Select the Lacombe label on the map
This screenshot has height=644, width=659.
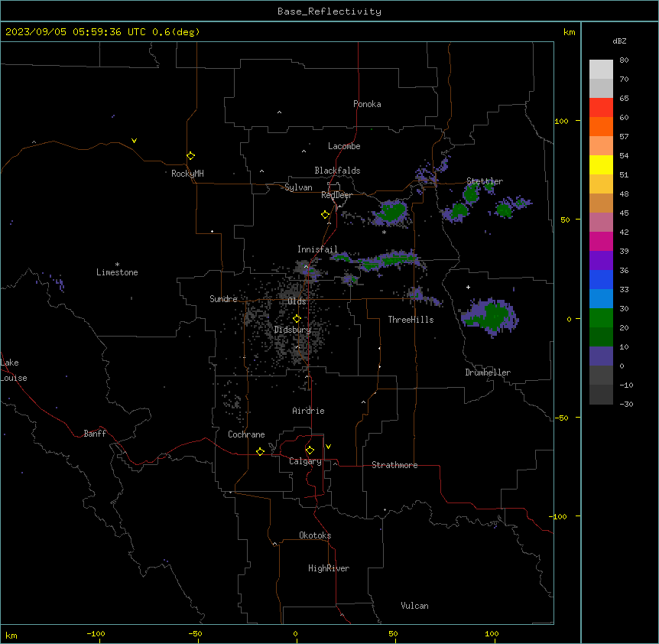coord(344,146)
